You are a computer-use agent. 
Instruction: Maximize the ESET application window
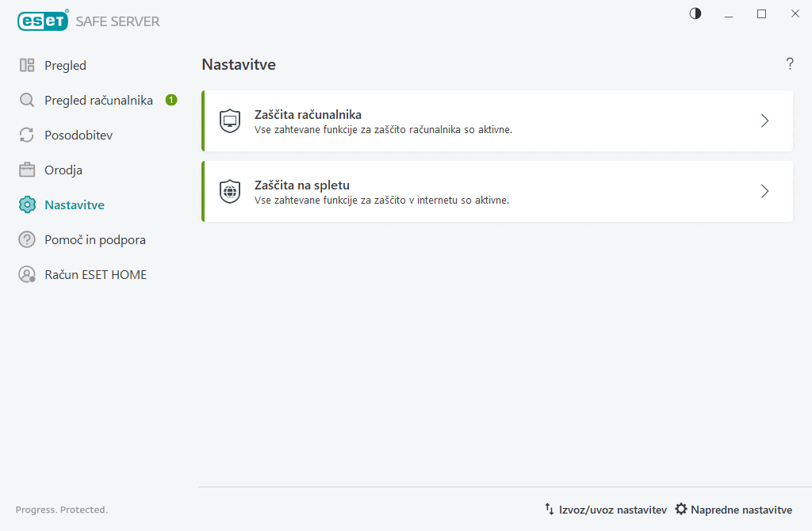point(761,13)
